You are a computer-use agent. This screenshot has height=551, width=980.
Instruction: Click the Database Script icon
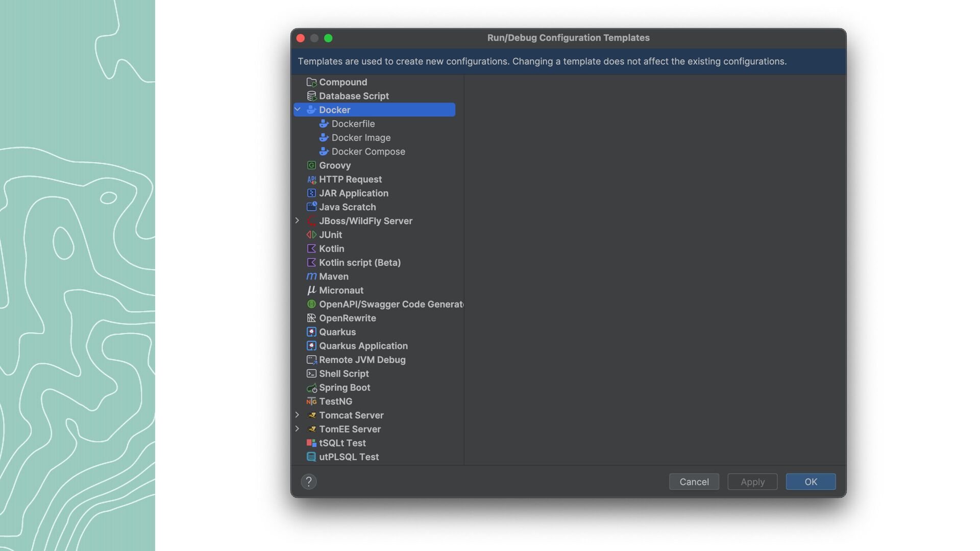click(311, 96)
